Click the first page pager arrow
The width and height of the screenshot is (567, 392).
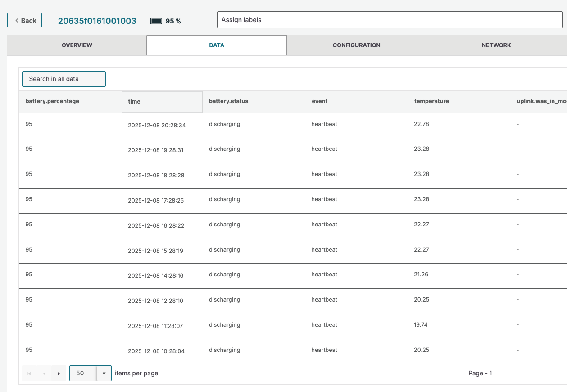(29, 374)
